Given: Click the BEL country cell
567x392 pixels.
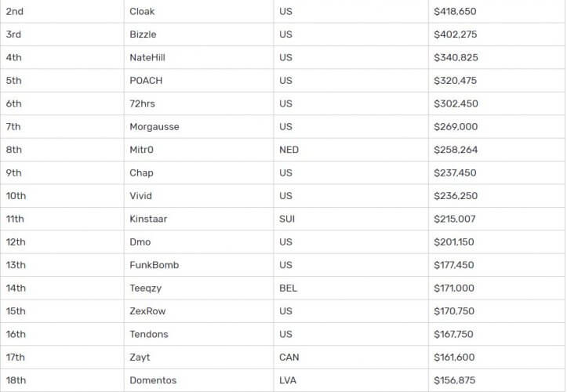Looking at the screenshot, I should pos(288,289).
